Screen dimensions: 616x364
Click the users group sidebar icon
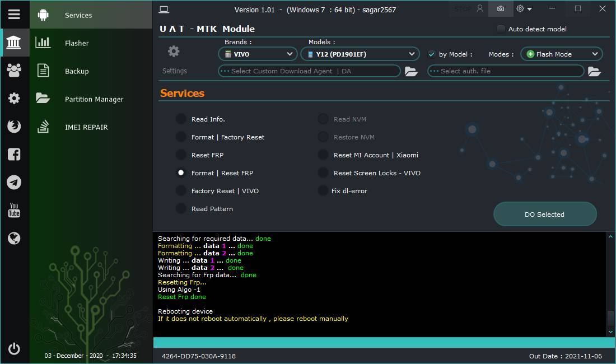coord(14,71)
